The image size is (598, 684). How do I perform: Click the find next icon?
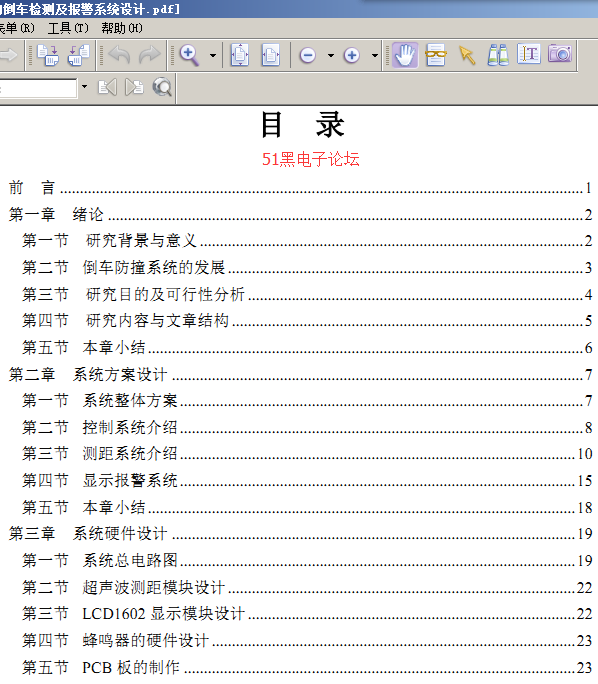134,87
